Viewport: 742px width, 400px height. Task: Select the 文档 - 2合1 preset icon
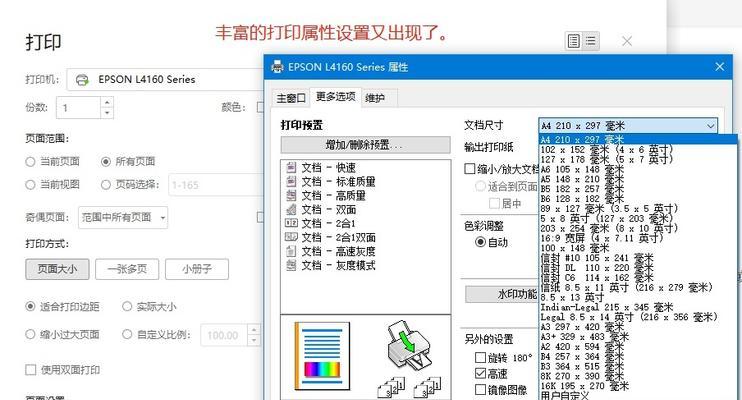[292, 223]
